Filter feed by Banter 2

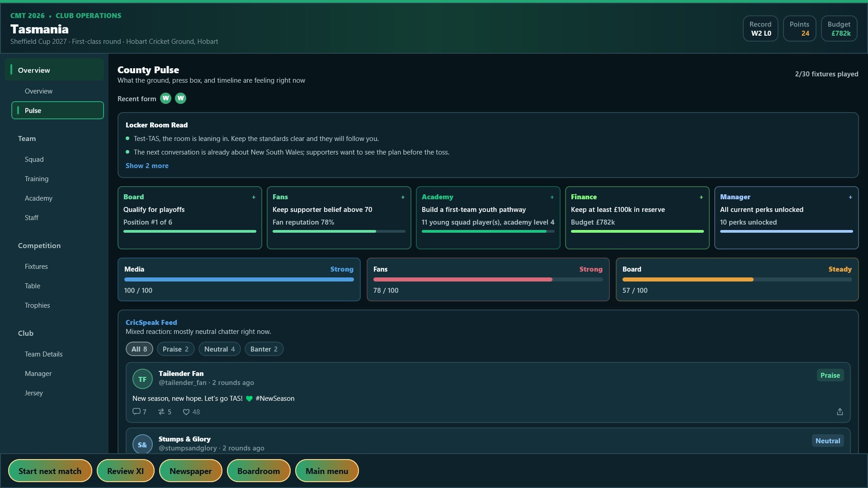[264, 349]
